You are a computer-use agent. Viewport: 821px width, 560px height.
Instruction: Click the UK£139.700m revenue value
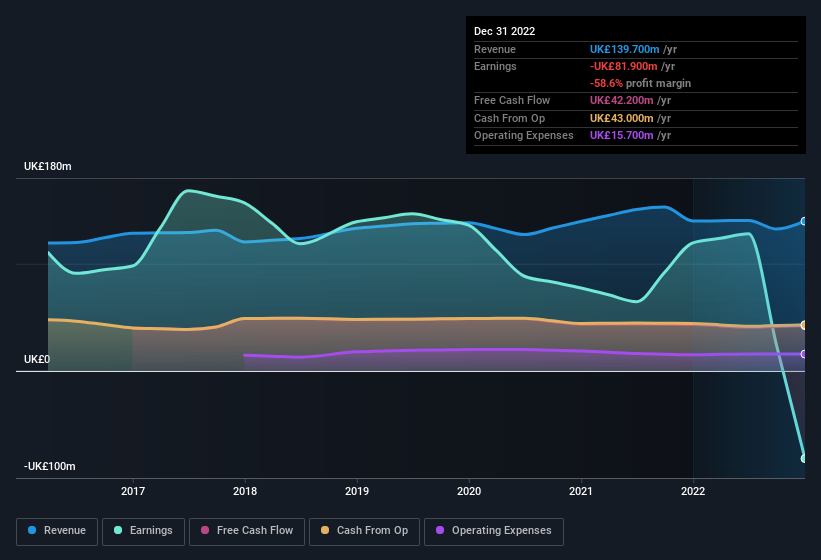[625, 49]
